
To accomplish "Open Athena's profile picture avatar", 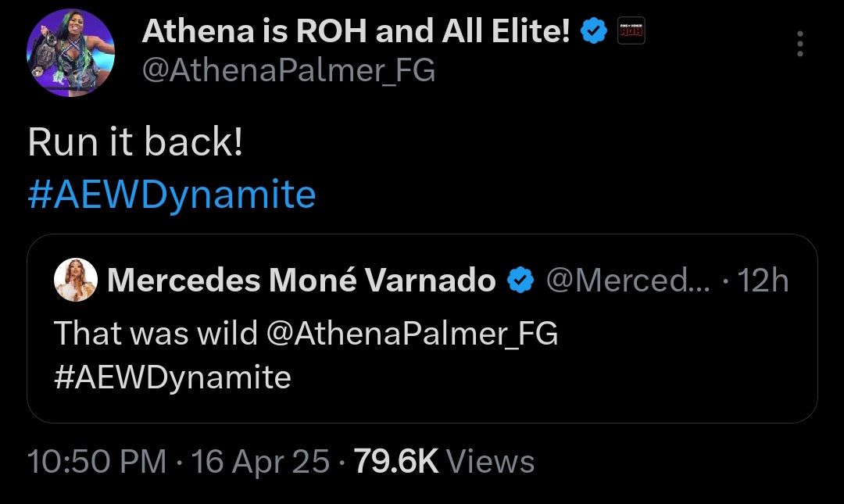I will pos(70,54).
